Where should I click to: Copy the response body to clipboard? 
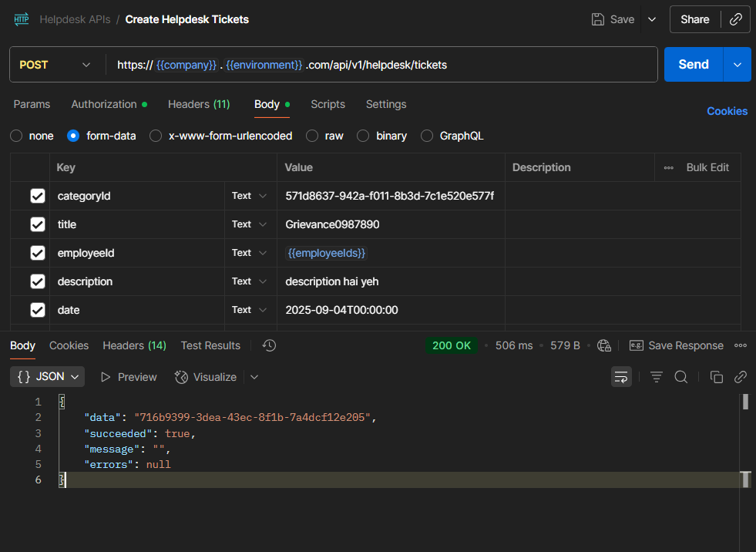[716, 377]
